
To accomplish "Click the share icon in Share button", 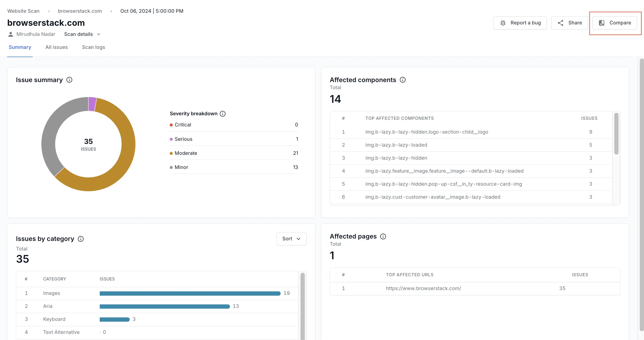I will [x=560, y=23].
